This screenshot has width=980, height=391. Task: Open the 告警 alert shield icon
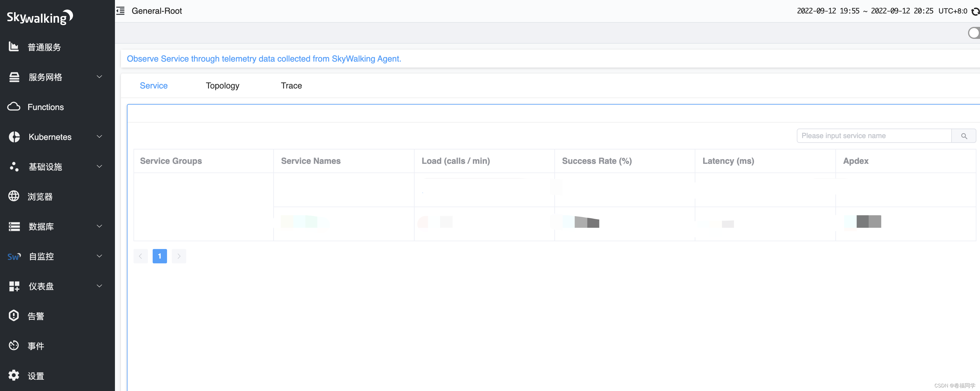(x=14, y=315)
